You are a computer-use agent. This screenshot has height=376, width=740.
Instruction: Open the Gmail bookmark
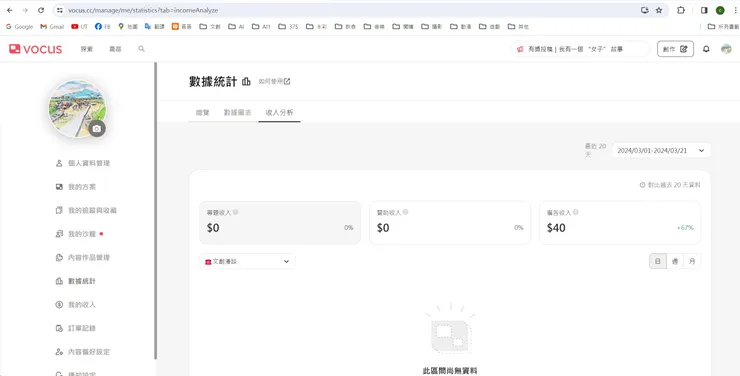52,27
